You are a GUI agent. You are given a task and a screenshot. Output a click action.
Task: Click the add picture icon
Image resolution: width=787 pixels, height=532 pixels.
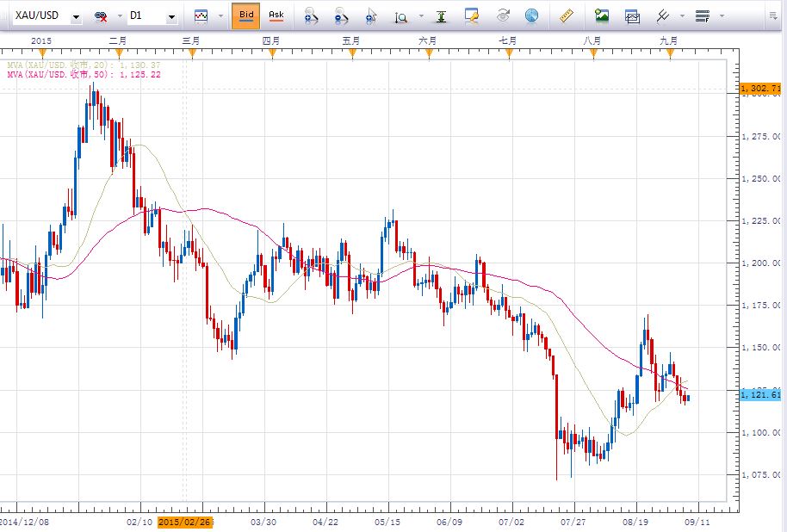602,15
